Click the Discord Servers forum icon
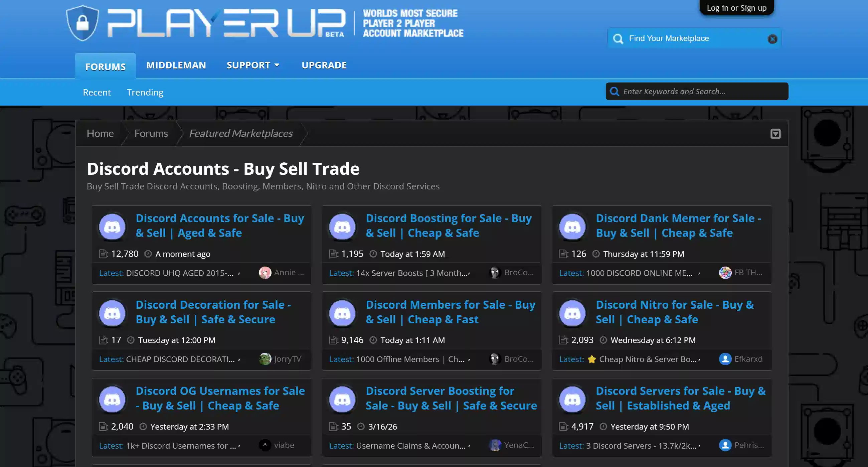Image resolution: width=868 pixels, height=467 pixels. tap(572, 399)
